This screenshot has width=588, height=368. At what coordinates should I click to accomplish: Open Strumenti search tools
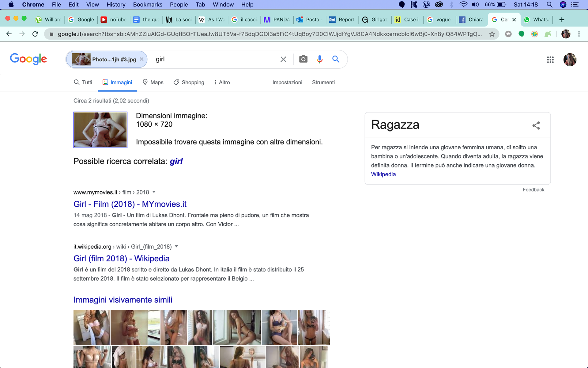[323, 82]
